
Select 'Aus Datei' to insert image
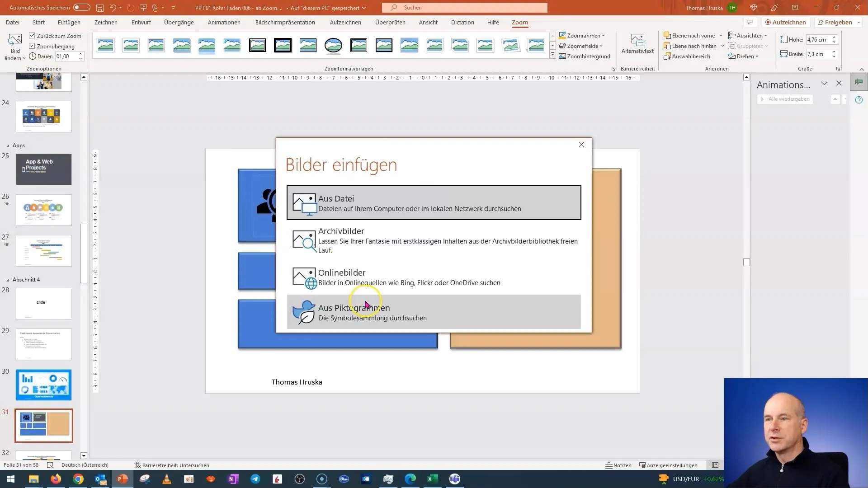(434, 202)
